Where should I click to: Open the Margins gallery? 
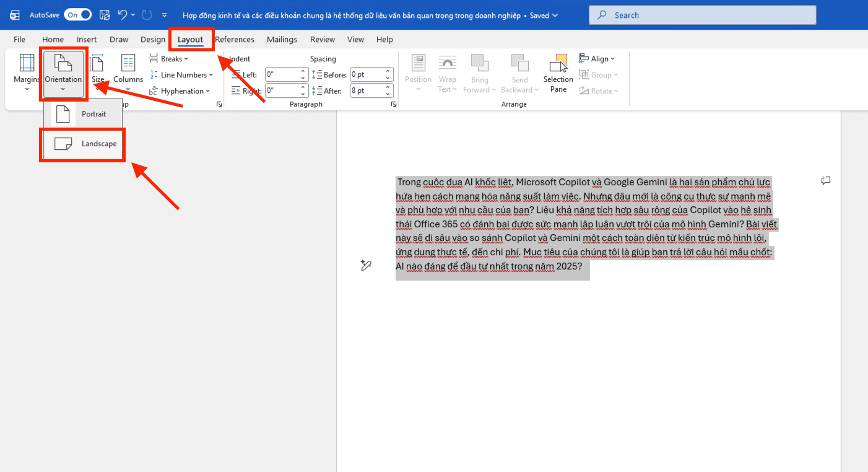pos(27,73)
